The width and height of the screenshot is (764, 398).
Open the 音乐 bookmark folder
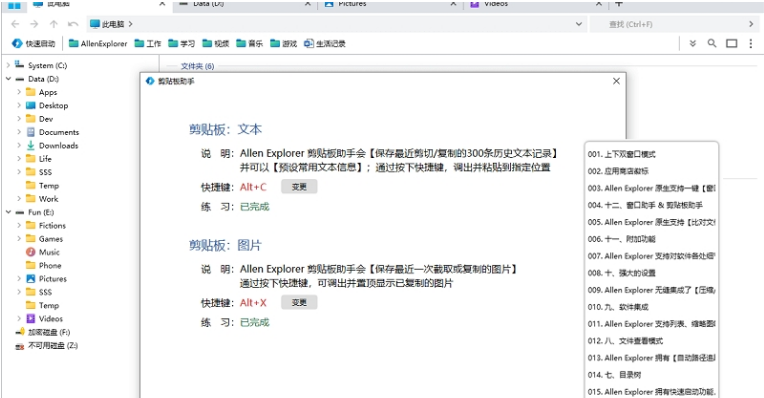(x=249, y=43)
